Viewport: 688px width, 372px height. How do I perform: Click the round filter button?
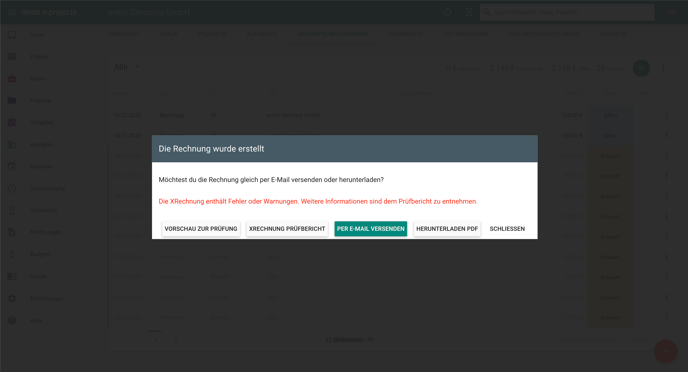pyautogui.click(x=641, y=68)
